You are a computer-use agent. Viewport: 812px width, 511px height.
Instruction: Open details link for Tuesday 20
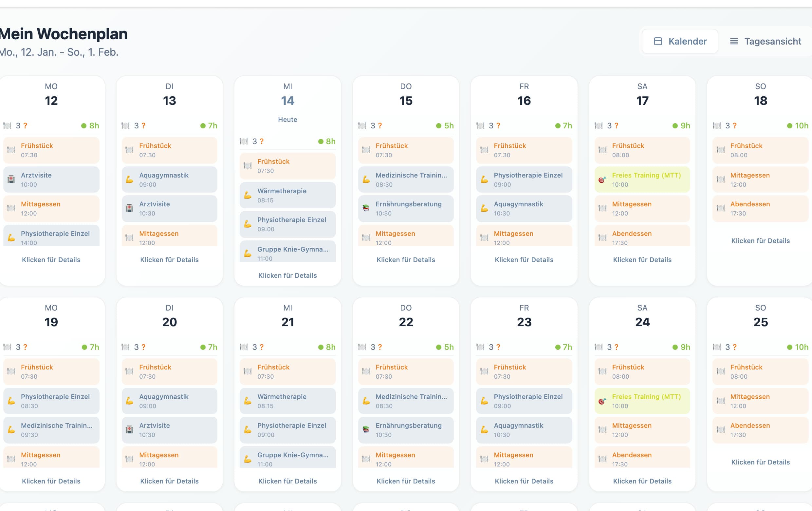169,481
